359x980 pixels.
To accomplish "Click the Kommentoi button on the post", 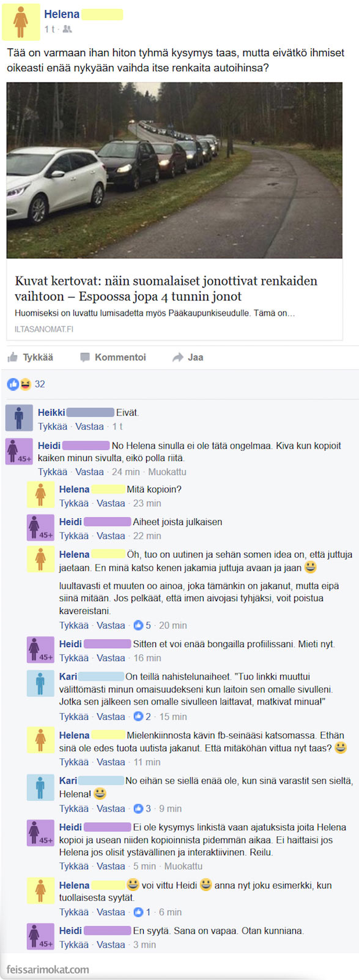I will point(113,357).
